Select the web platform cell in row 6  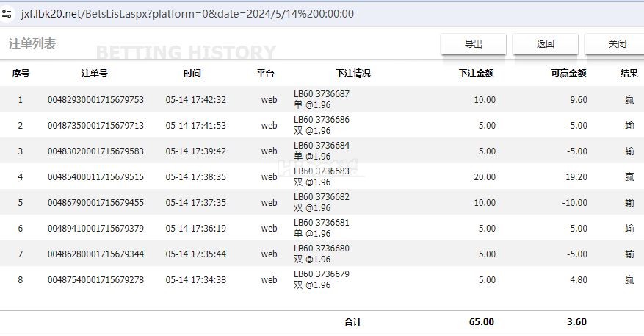tap(269, 228)
